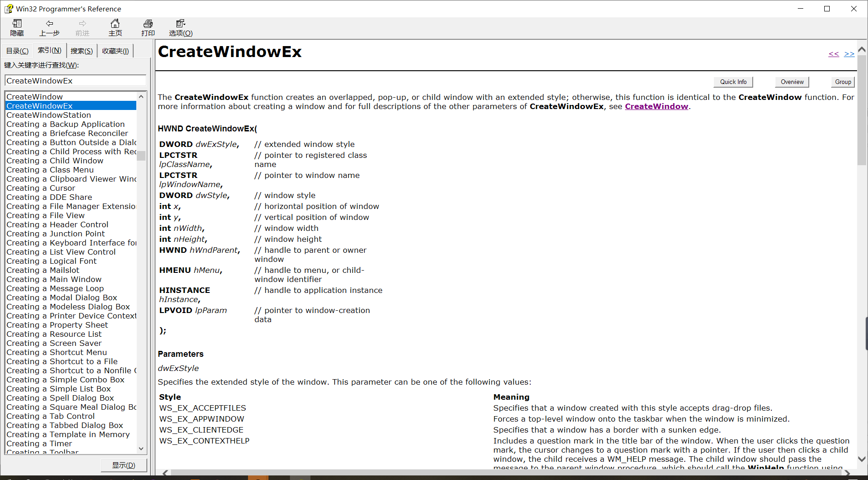The width and height of the screenshot is (868, 480).
Task: Switch to the 收藏夹(I) favorites tab
Action: point(115,51)
